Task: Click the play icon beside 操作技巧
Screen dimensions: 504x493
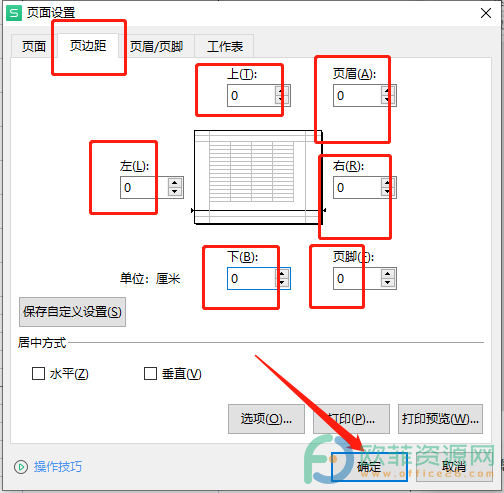Action: pos(21,467)
